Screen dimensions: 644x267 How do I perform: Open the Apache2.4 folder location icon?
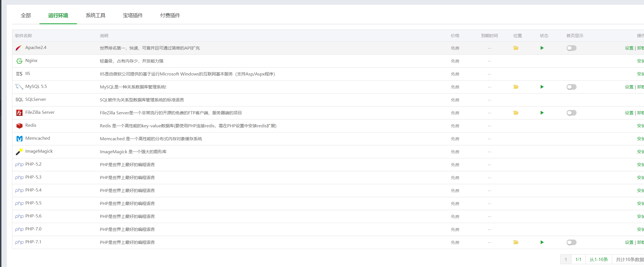(516, 48)
